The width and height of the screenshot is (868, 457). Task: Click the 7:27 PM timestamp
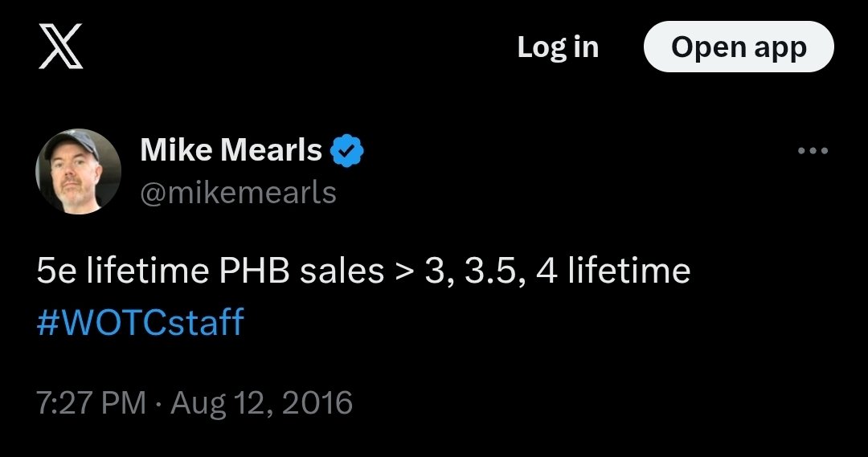92,402
